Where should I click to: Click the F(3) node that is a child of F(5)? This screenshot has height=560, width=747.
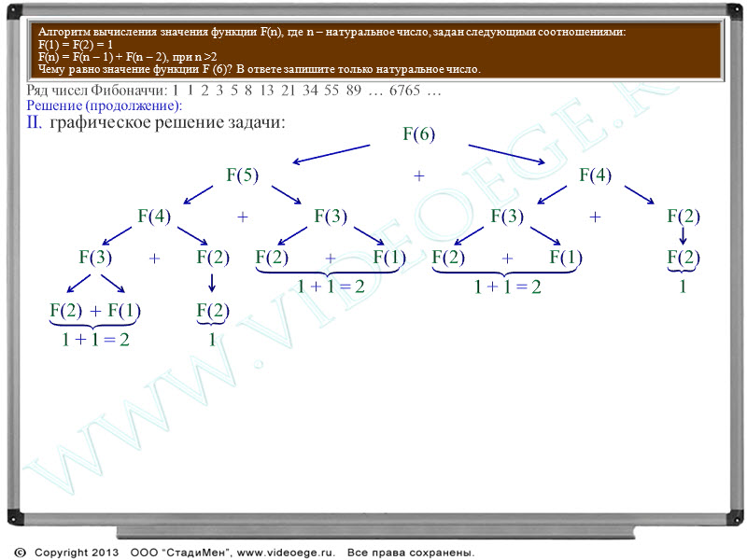coord(331,217)
